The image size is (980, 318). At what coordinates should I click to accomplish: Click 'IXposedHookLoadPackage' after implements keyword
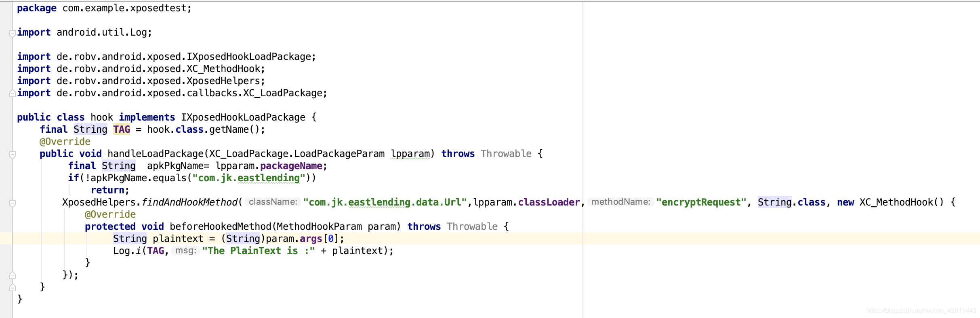(x=243, y=117)
